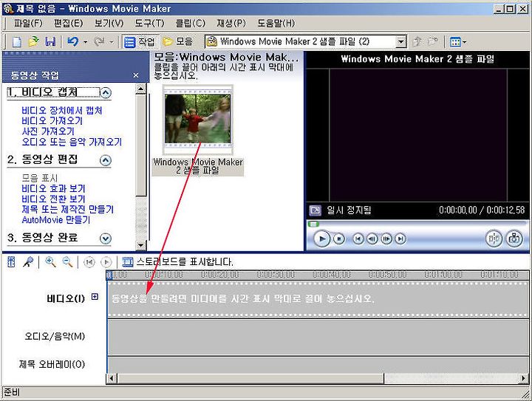Image resolution: width=532 pixels, height=401 pixels.
Task: Open the 재생(P) menu
Action: tap(231, 23)
